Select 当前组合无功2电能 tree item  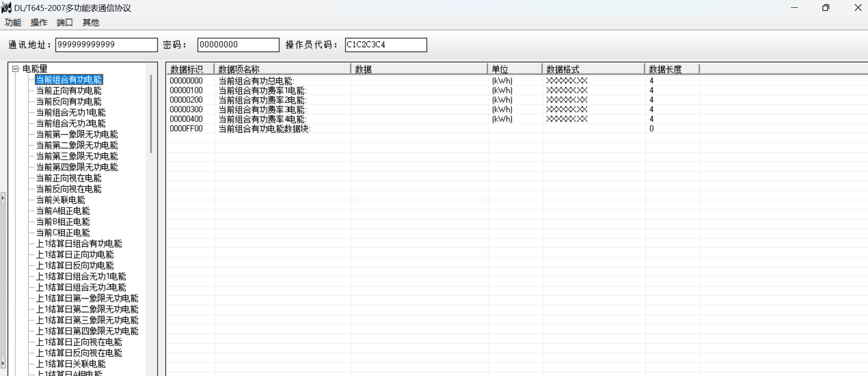pos(71,123)
